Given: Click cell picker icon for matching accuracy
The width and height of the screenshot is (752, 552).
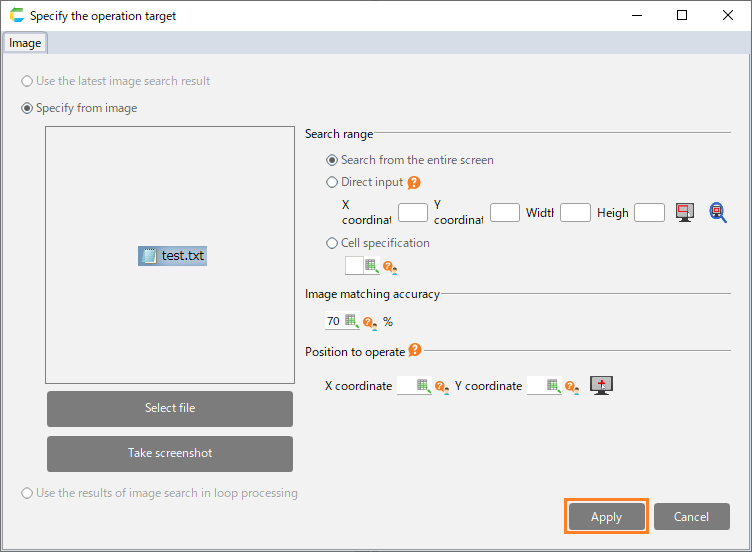Looking at the screenshot, I should [x=352, y=321].
